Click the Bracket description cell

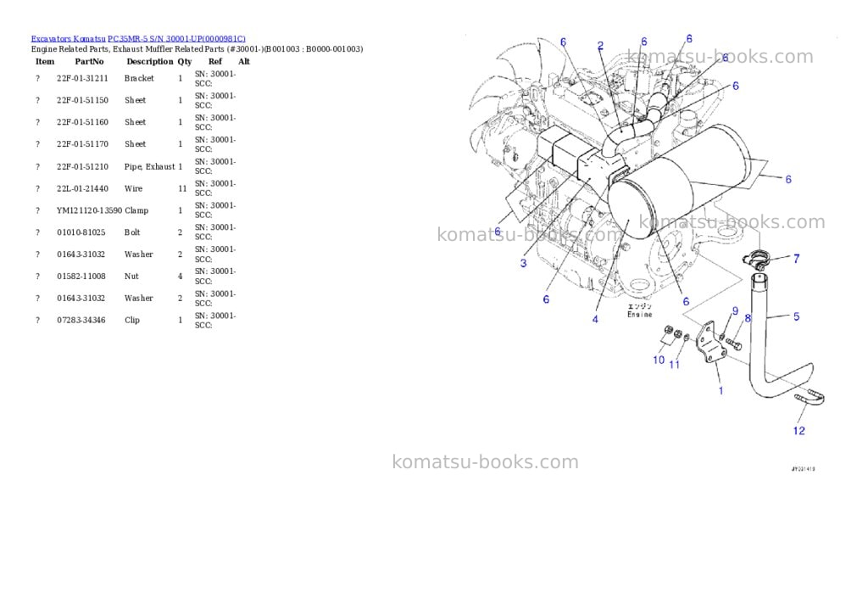139,78
